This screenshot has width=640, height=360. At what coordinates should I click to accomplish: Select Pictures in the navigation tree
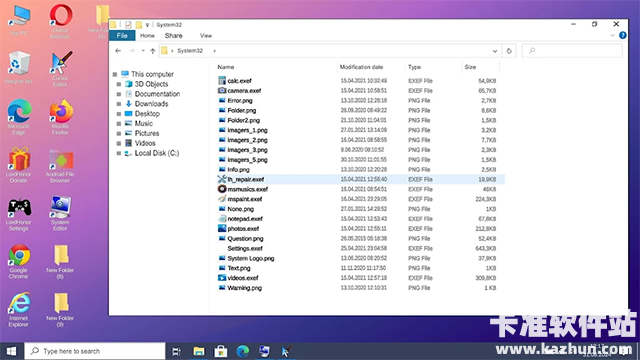click(x=147, y=133)
